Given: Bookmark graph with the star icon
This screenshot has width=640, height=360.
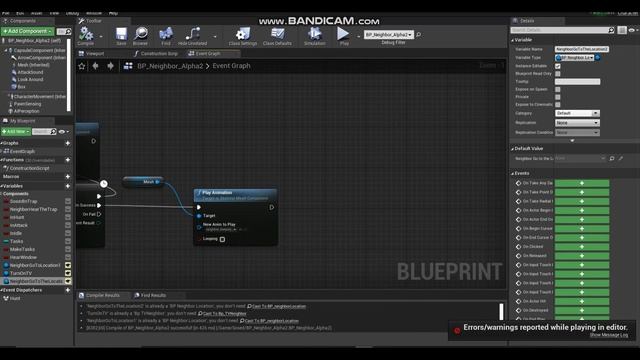Looking at the screenshot, I should [x=82, y=66].
